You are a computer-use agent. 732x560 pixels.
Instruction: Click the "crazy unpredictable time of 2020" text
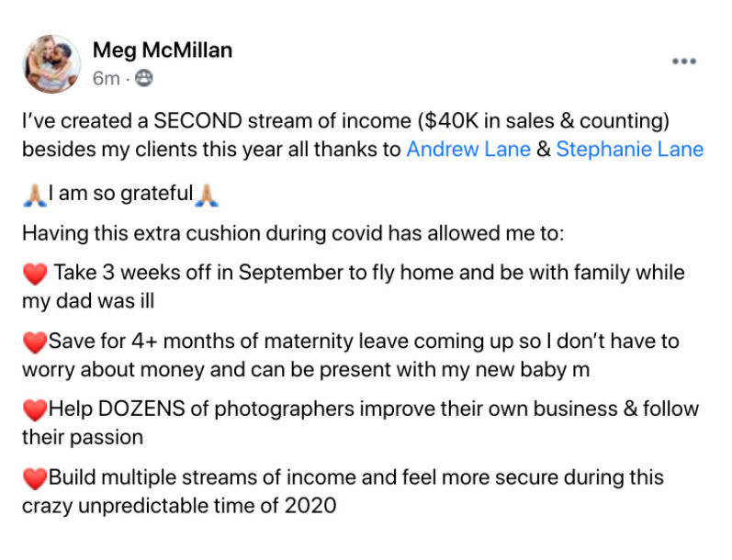point(179,505)
